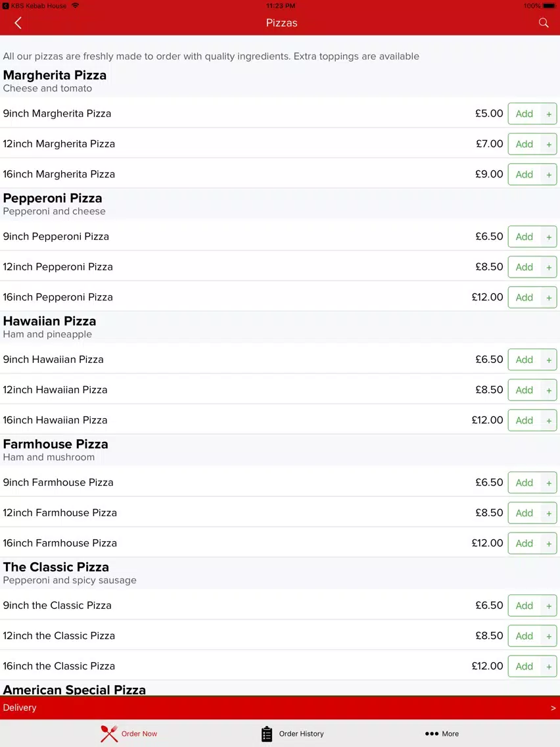Select the 16inch the Classic Pizza row
Screen dimensions: 560x747
280,666
